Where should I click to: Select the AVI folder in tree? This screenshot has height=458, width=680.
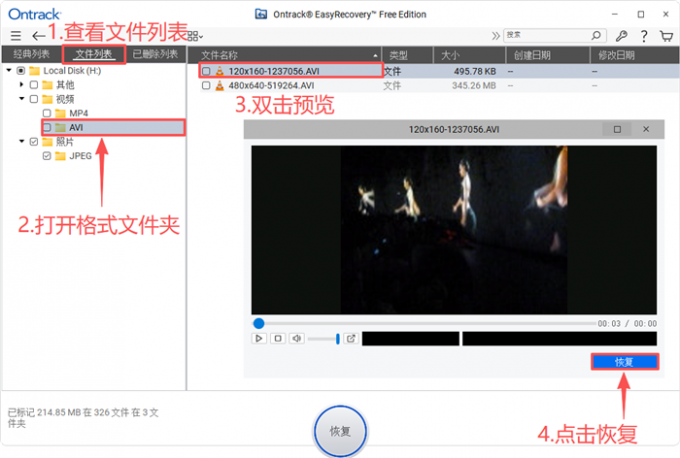pyautogui.click(x=76, y=128)
